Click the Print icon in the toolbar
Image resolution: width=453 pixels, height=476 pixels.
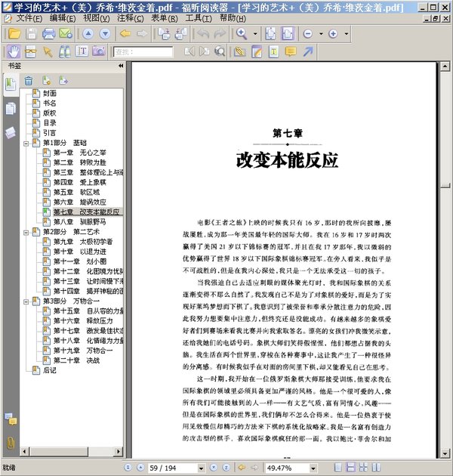click(x=48, y=34)
